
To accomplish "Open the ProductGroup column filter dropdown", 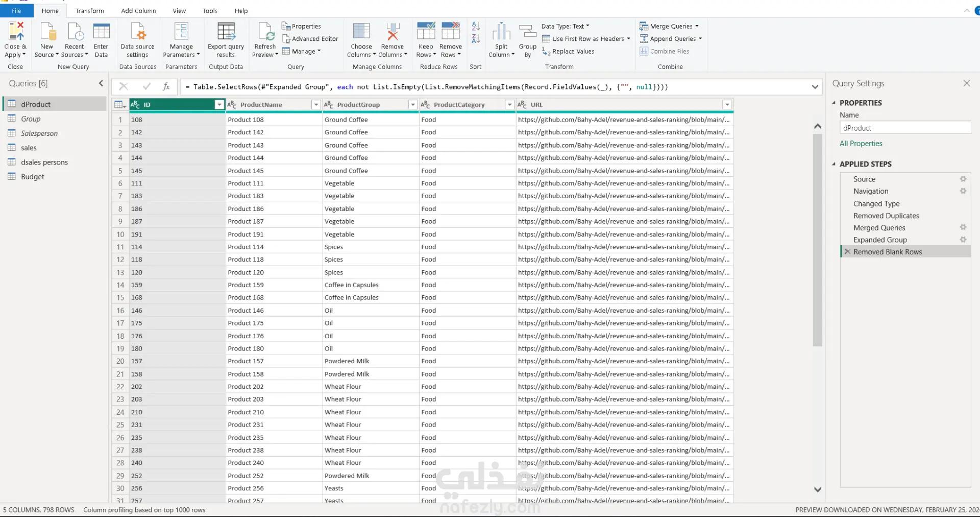I will click(413, 105).
